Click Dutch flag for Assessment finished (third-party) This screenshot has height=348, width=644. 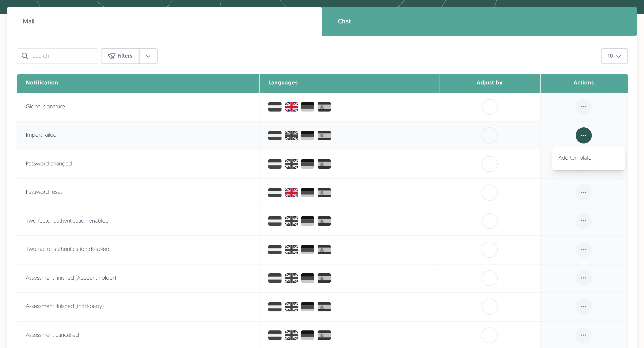275,307
